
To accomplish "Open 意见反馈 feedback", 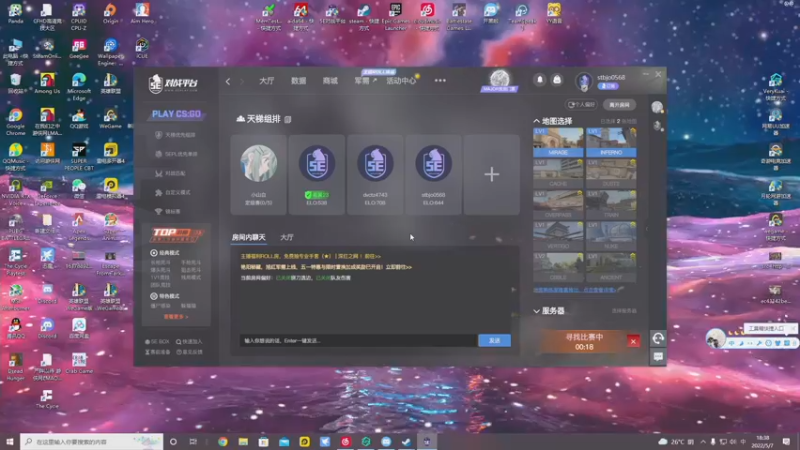I will click(x=189, y=352).
